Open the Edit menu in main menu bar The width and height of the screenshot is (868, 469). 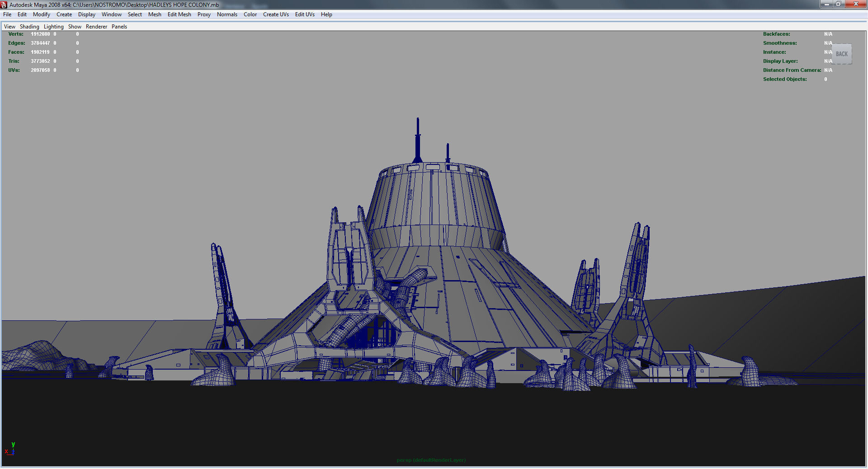[22, 14]
